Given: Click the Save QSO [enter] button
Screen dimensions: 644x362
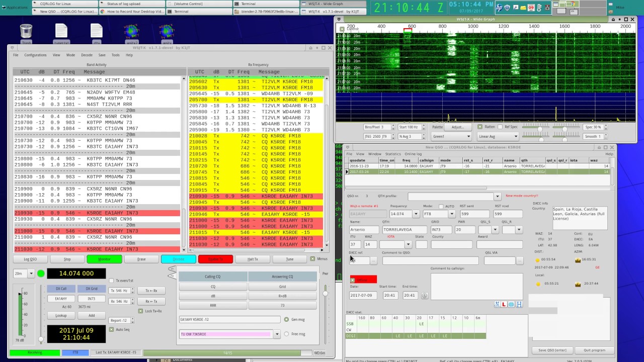Looking at the screenshot, I should tap(552, 350).
